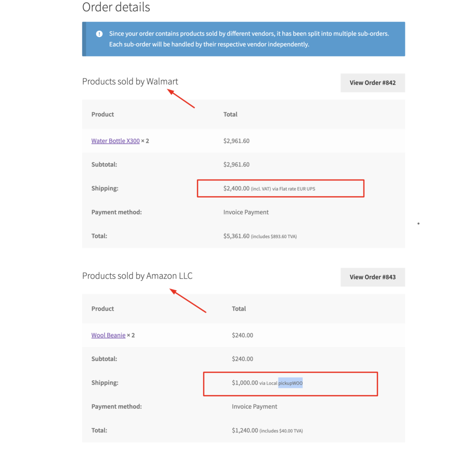Click the split sub-orders notice text
This screenshot has width=476, height=452.
[249, 39]
